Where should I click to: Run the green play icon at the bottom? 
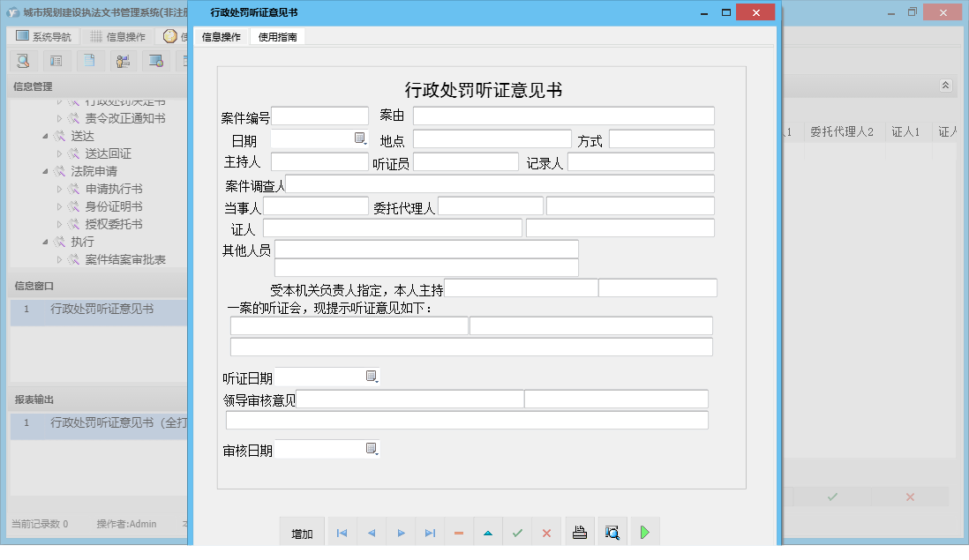point(644,531)
